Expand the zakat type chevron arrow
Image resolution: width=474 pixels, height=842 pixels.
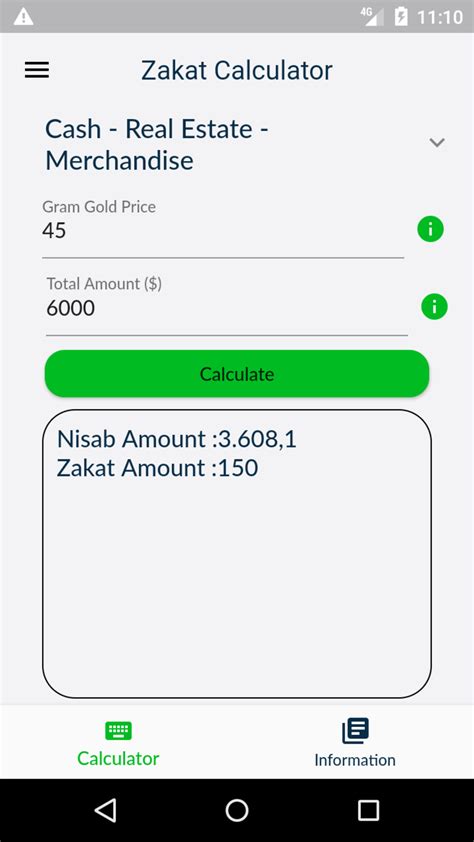point(437,142)
